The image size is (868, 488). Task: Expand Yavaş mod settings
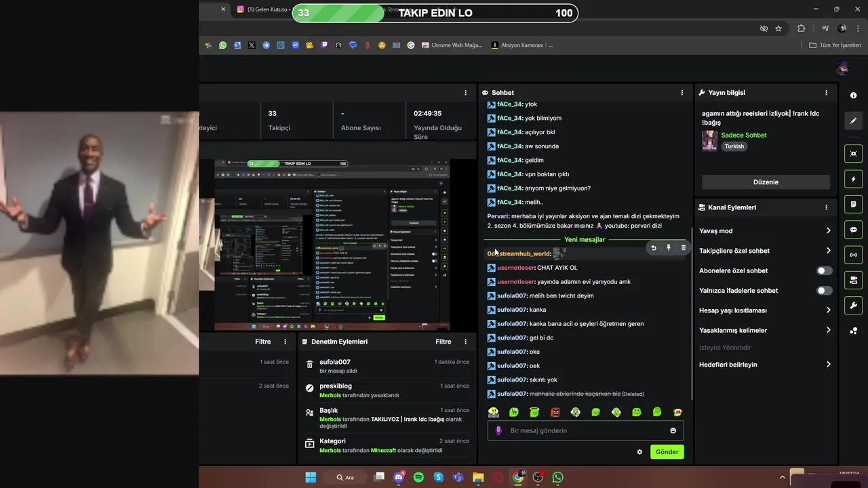point(765,231)
